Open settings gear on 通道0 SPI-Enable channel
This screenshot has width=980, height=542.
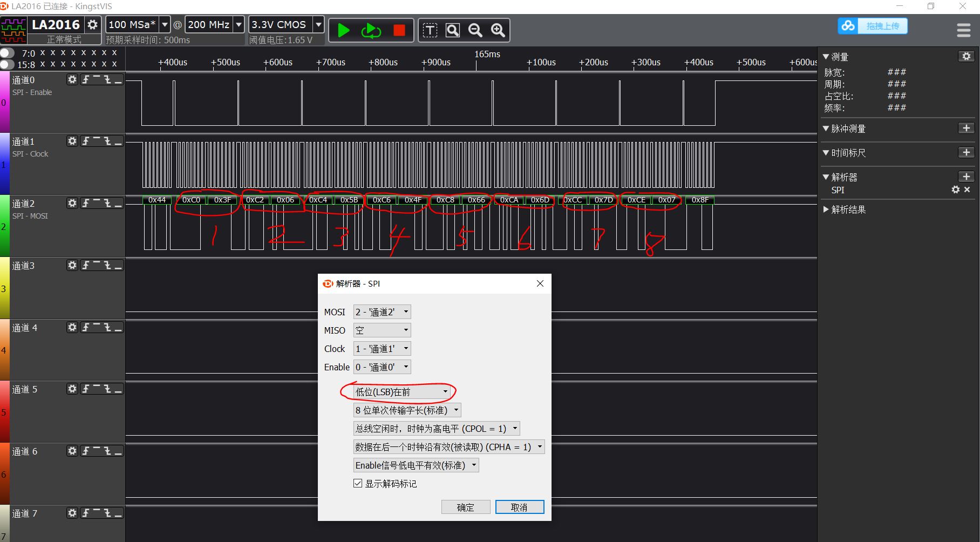click(x=72, y=79)
